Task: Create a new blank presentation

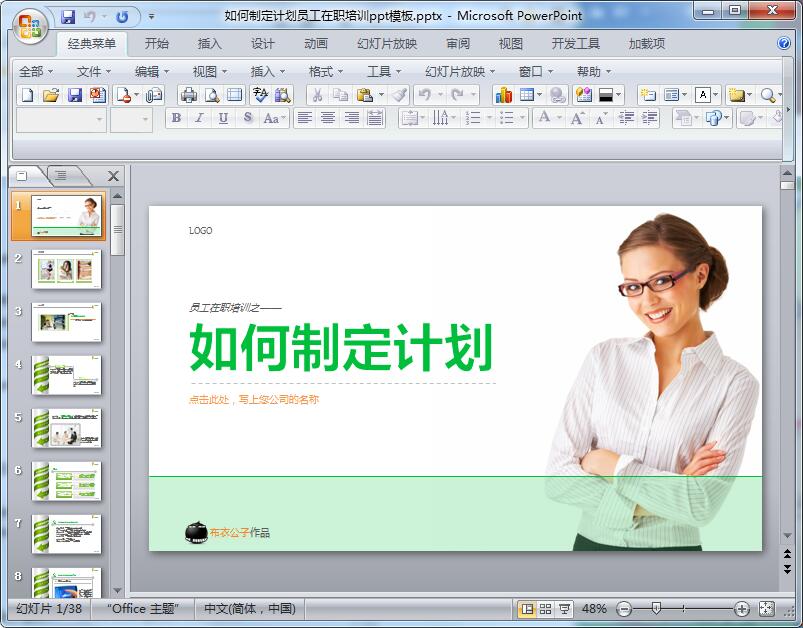Action: click(x=28, y=95)
